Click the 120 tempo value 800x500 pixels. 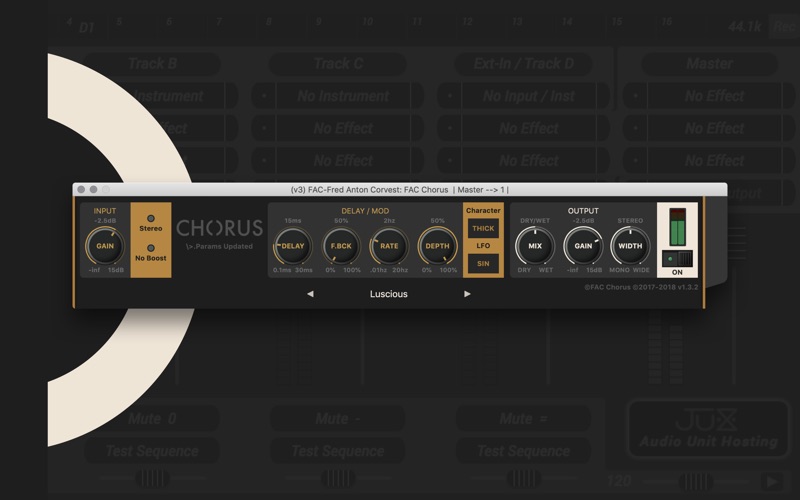tap(619, 481)
